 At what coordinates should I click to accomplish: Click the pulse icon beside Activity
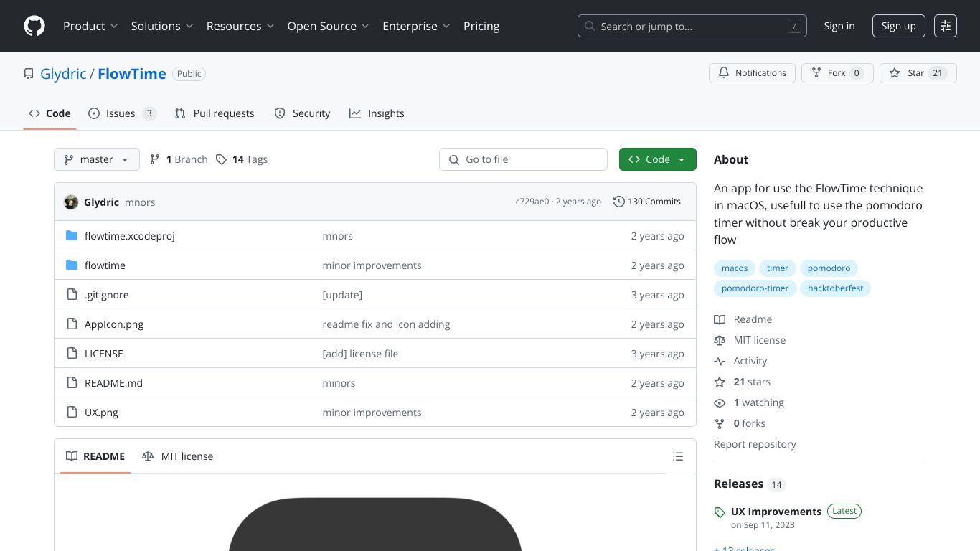[x=720, y=361]
